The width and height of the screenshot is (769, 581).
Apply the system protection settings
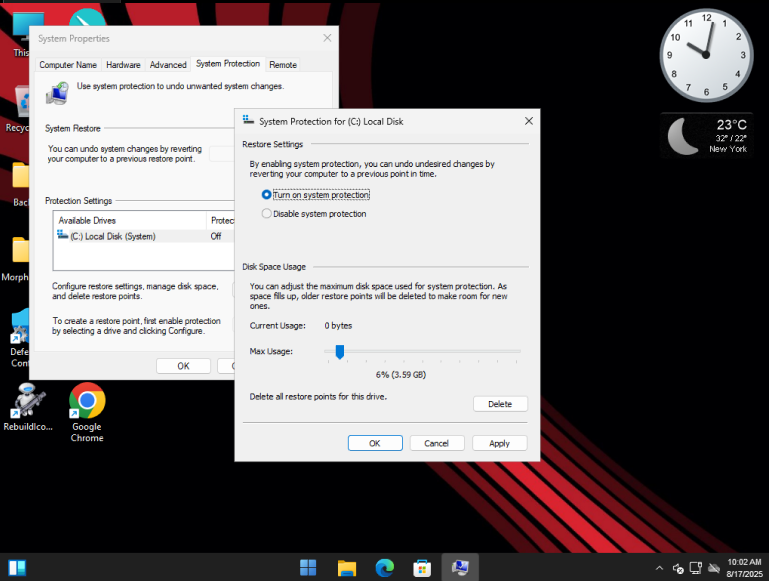[499, 443]
